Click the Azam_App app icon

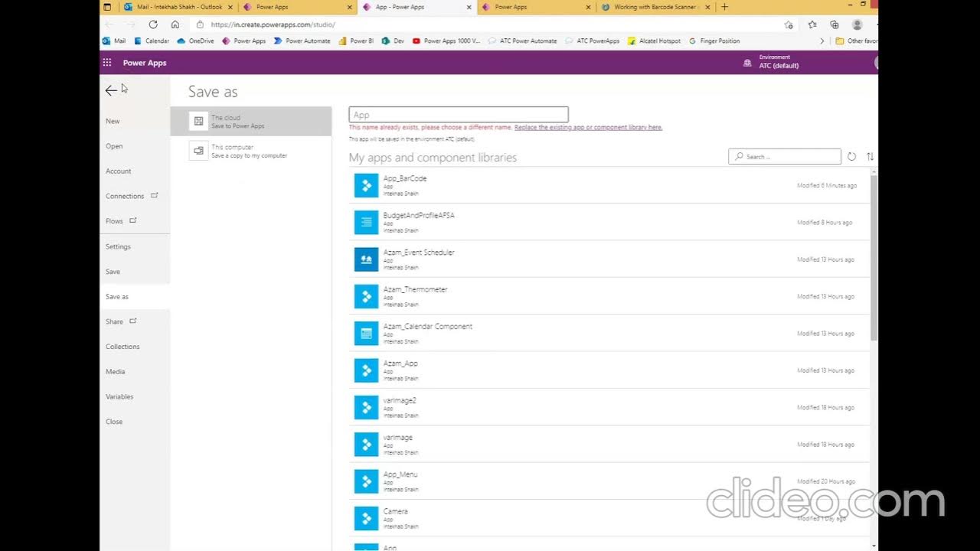click(366, 370)
